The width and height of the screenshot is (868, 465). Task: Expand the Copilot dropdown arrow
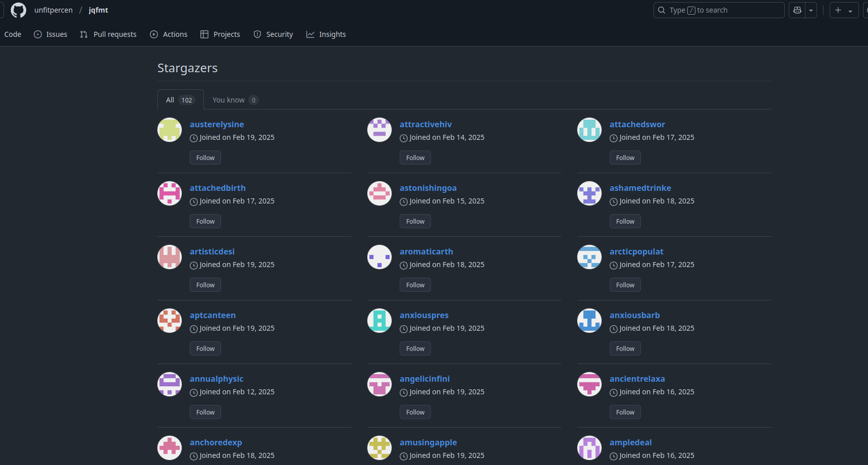[x=811, y=10]
